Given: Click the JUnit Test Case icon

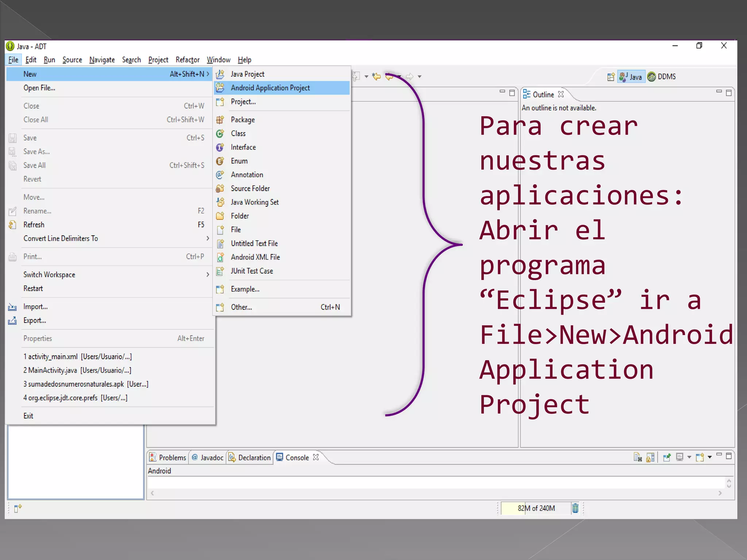Looking at the screenshot, I should 220,271.
